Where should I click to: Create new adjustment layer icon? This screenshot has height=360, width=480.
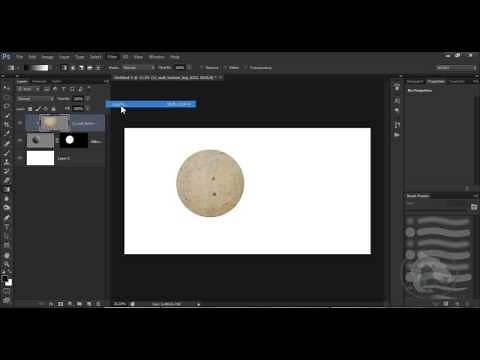click(x=70, y=304)
